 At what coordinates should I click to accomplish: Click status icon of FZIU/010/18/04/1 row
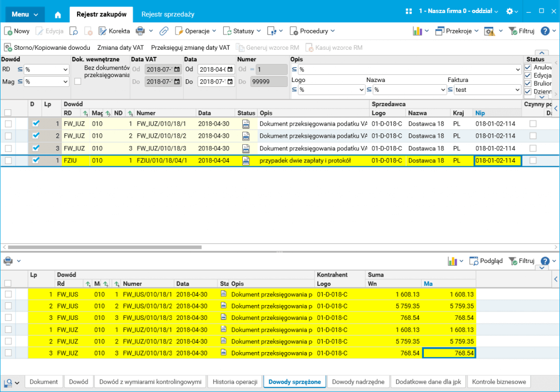246,160
